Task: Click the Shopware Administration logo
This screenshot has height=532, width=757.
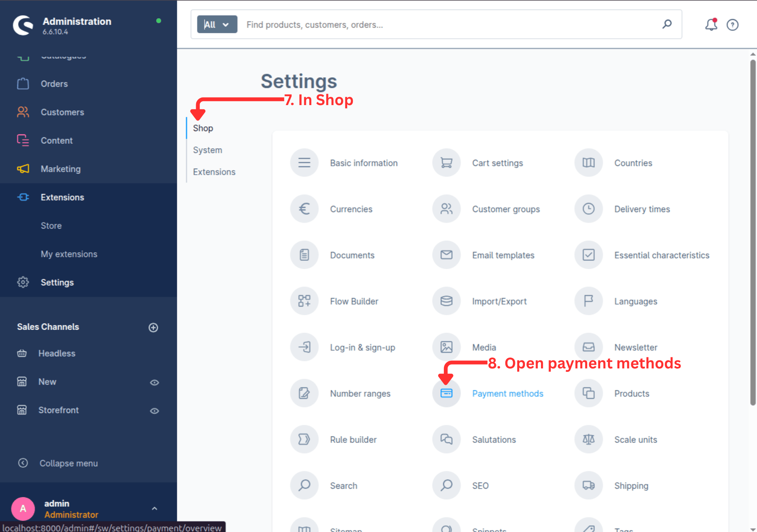Action: coord(23,25)
